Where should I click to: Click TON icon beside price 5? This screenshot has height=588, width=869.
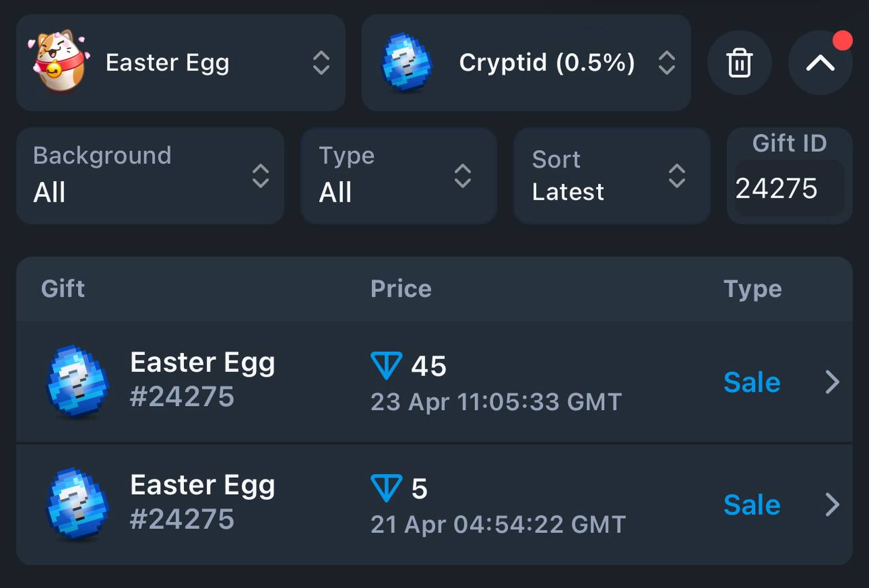pos(386,488)
